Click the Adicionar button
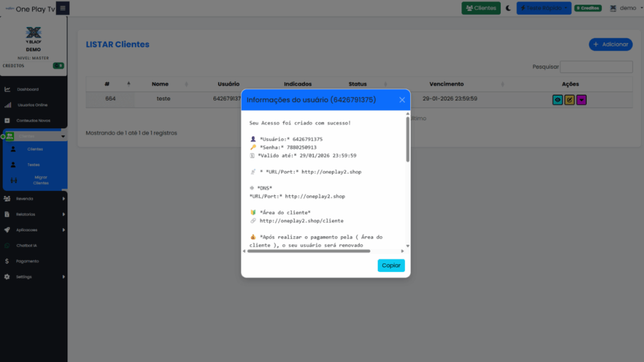 click(x=610, y=45)
